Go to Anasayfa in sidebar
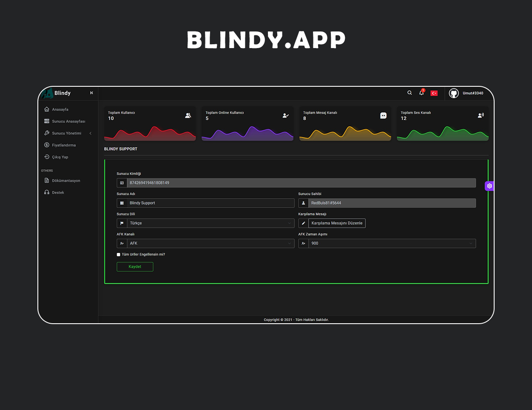This screenshot has height=410, width=532. [60, 109]
